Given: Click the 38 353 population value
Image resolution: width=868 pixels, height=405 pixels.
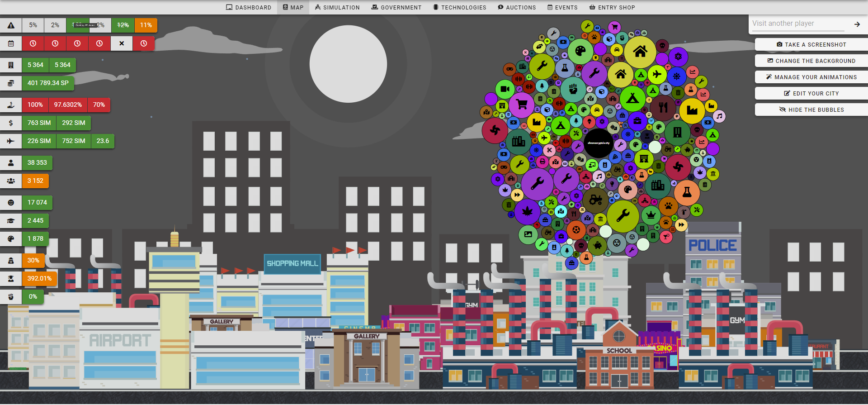Looking at the screenshot, I should 37,163.
